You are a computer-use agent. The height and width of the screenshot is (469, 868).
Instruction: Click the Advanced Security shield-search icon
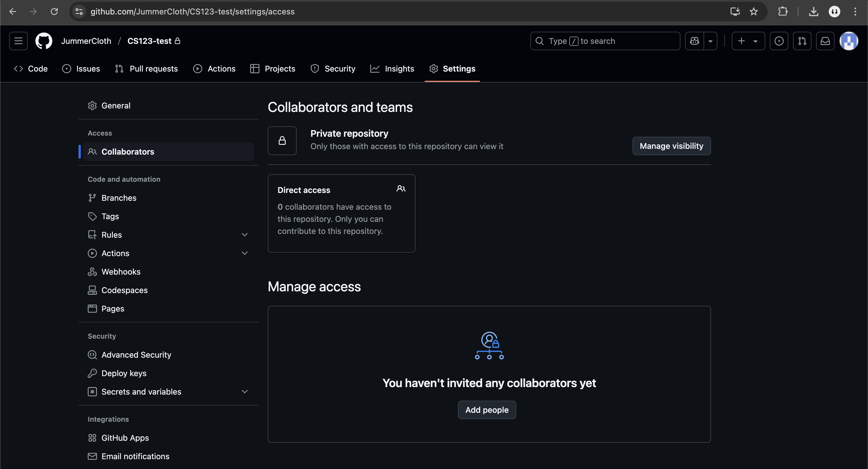(92, 355)
